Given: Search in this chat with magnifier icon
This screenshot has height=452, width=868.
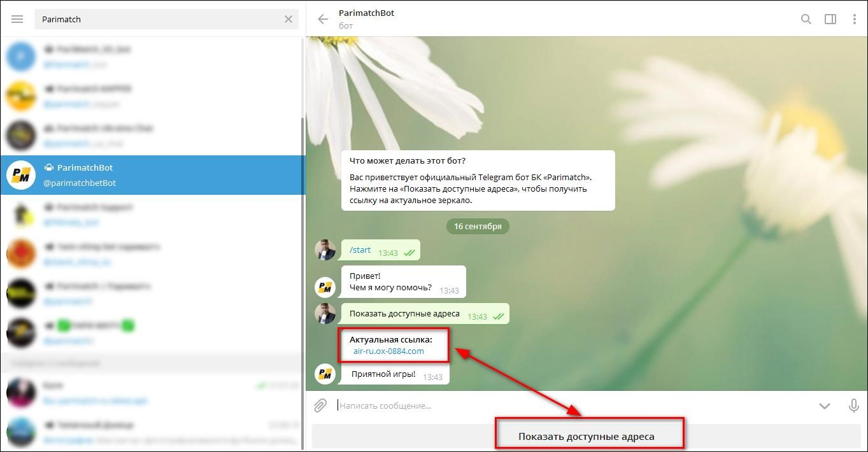Looking at the screenshot, I should 806,19.
